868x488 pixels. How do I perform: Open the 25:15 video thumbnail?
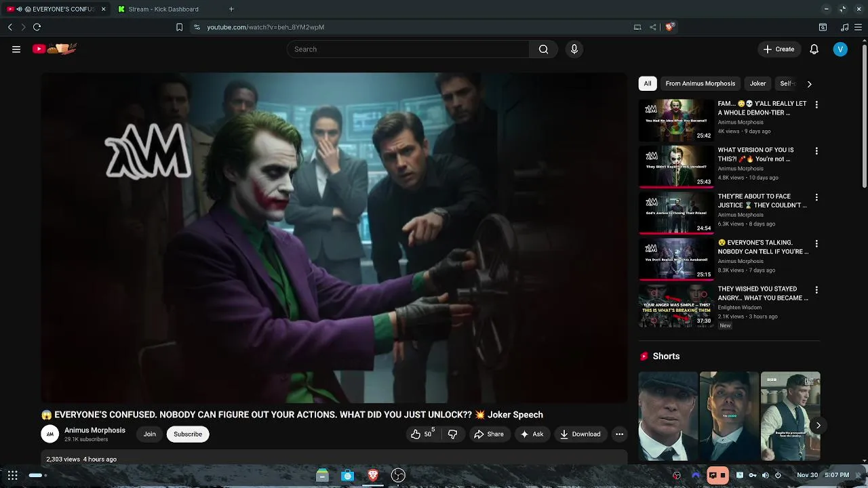point(675,259)
